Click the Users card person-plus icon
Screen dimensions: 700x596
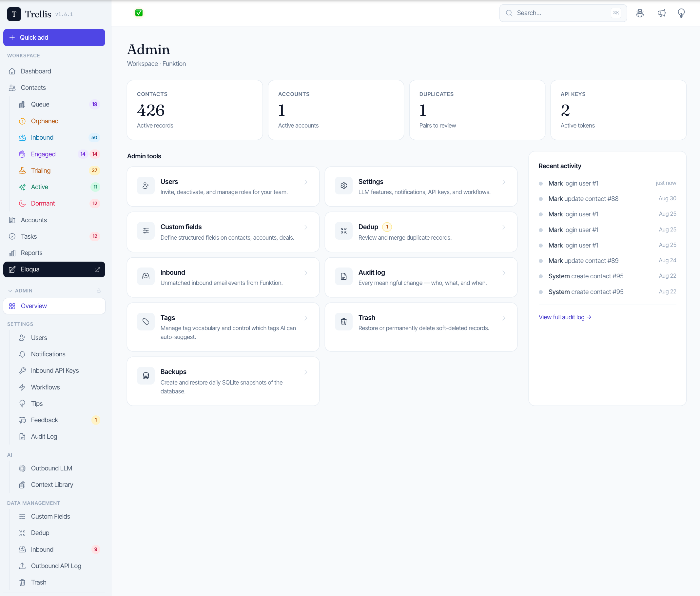[x=146, y=186]
